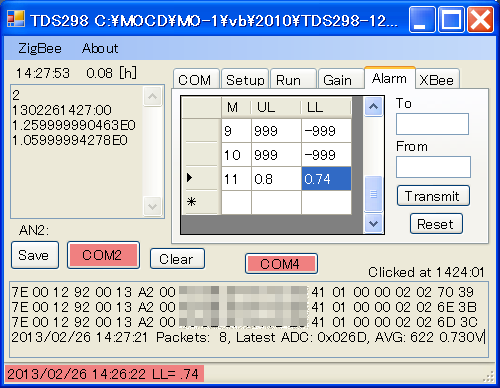The height and width of the screenshot is (388, 500).
Task: Click the red COM4 button
Action: 281,264
